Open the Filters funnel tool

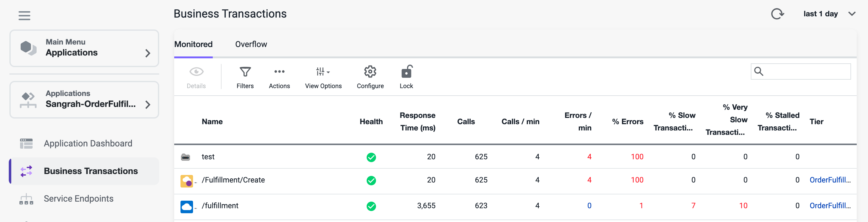(x=245, y=77)
